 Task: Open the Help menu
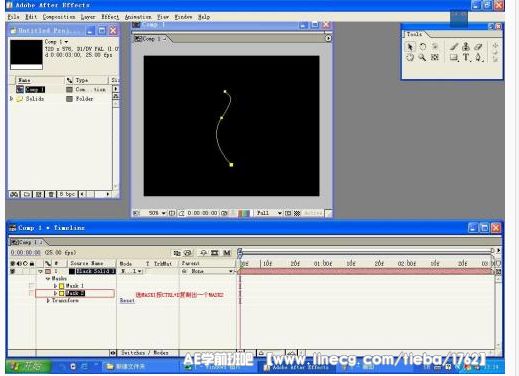(x=204, y=17)
